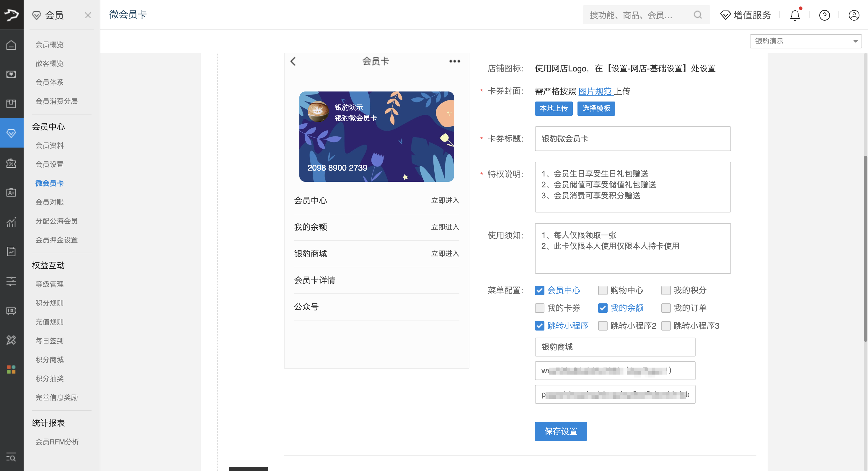Open 会员对账 in sidebar
The height and width of the screenshot is (471, 868).
pyautogui.click(x=50, y=202)
